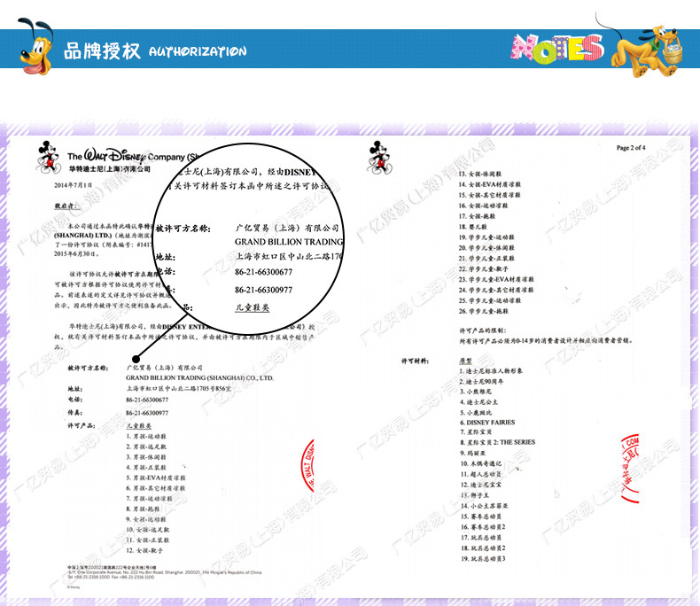
Task: Click material item '15. 赛车总动员'
Action: [481, 517]
